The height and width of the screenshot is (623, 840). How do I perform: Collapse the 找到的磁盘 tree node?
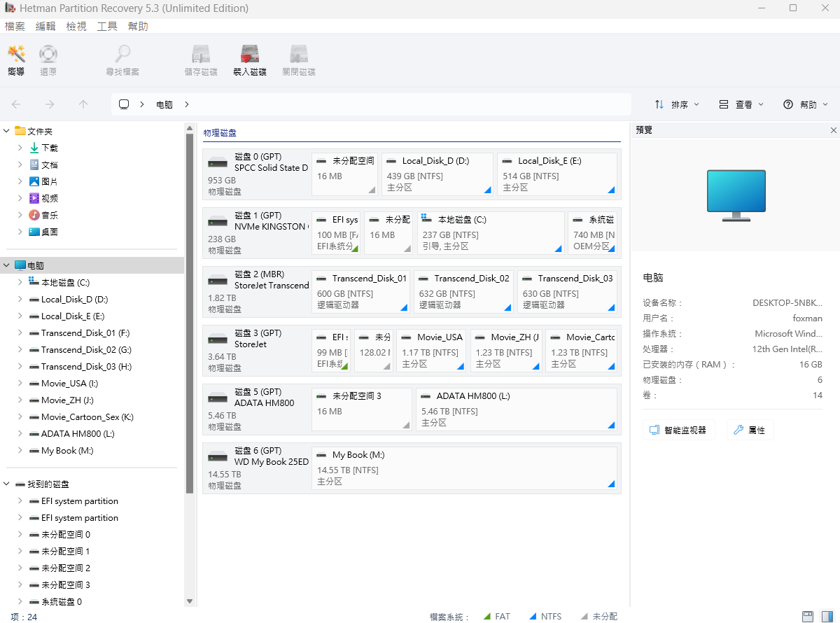point(7,484)
